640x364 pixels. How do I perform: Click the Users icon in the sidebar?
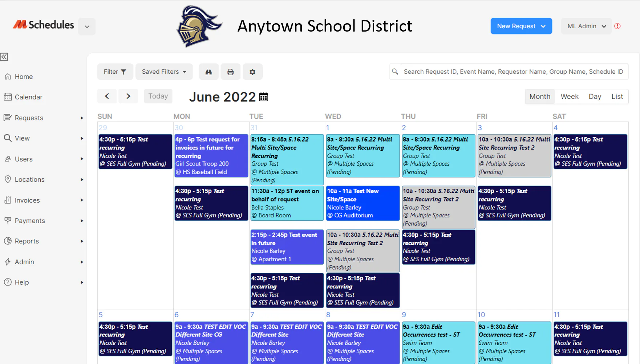(8, 159)
